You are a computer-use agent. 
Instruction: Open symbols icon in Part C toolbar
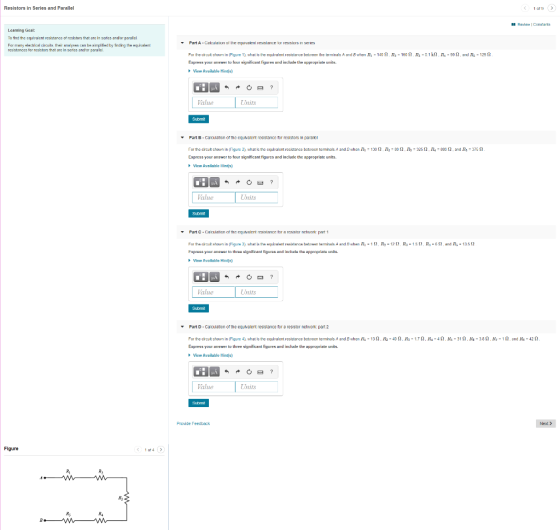point(215,277)
